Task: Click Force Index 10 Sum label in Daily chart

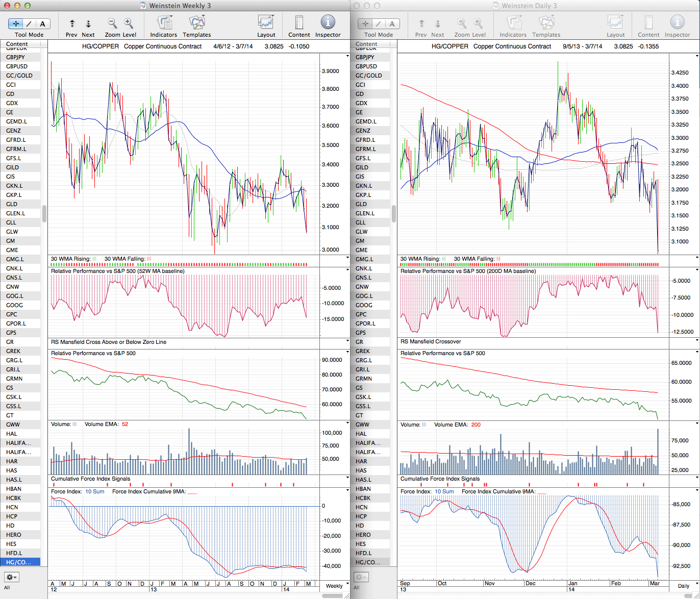Action: pyautogui.click(x=444, y=491)
